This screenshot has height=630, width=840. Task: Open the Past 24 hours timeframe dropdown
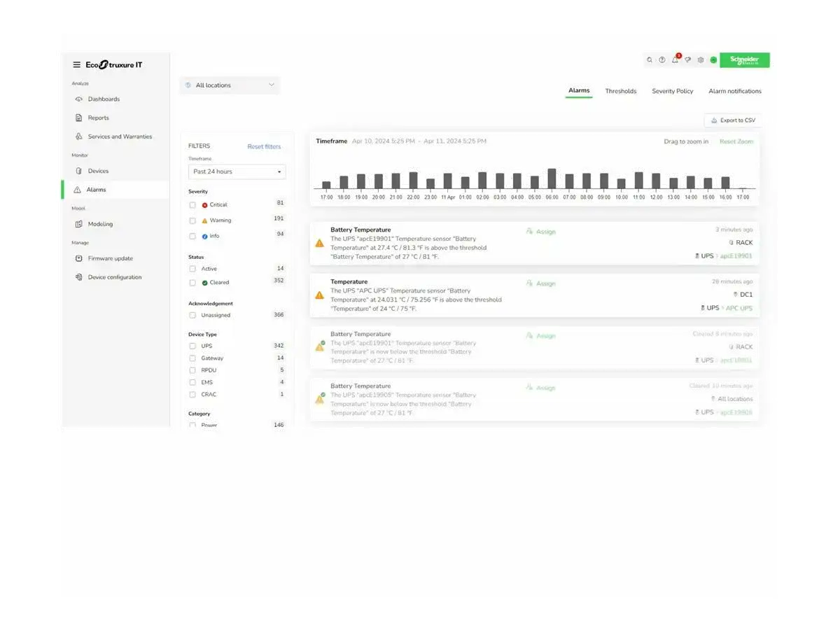point(237,171)
